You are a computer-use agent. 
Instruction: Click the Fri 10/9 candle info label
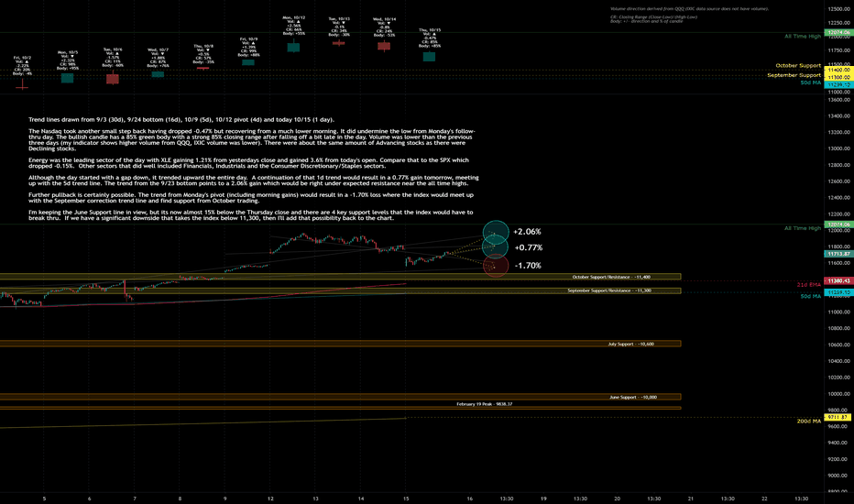[x=248, y=48]
